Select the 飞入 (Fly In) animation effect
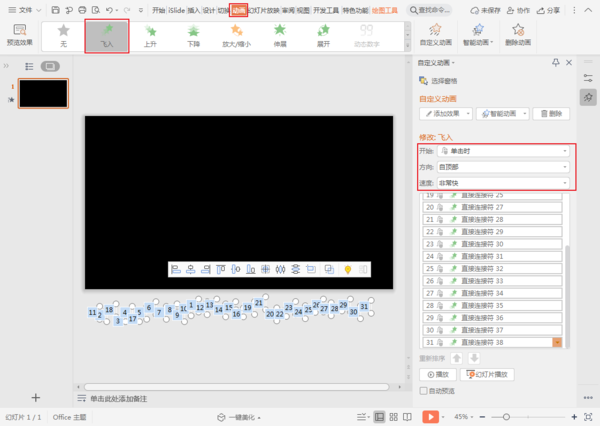 point(107,35)
